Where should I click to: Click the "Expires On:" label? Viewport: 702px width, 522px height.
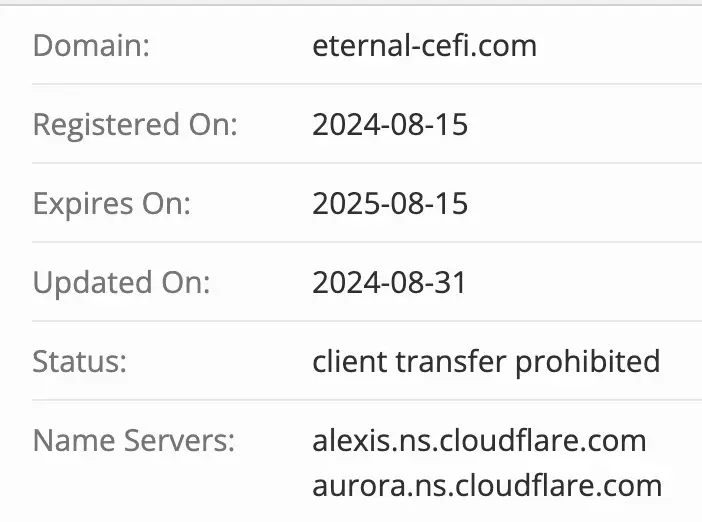(x=111, y=204)
